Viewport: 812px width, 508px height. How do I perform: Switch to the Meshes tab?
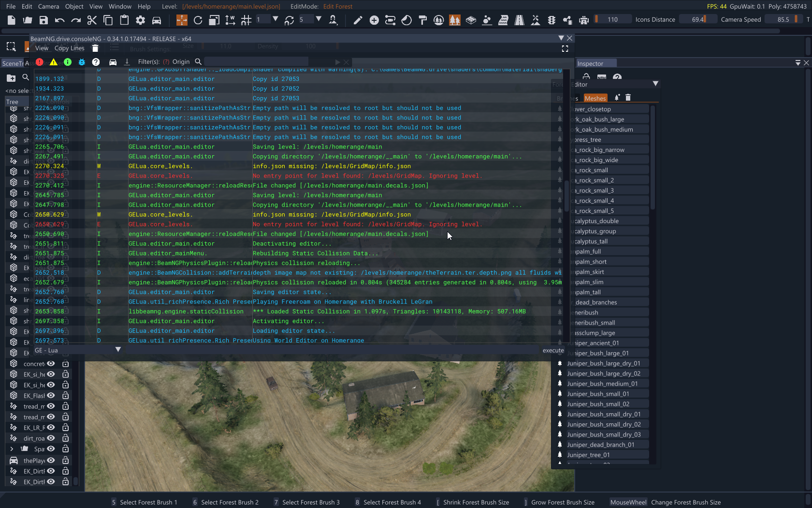point(595,98)
